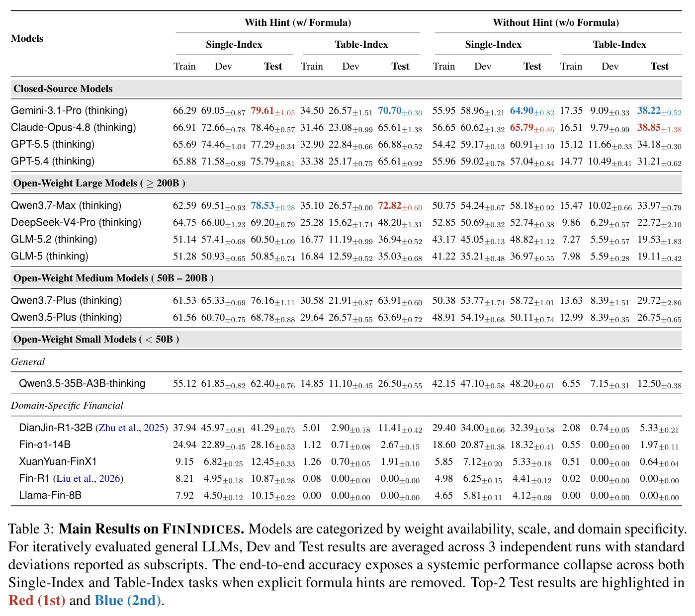Open the Zhu et al., 2025 citation link

[x=131, y=428]
